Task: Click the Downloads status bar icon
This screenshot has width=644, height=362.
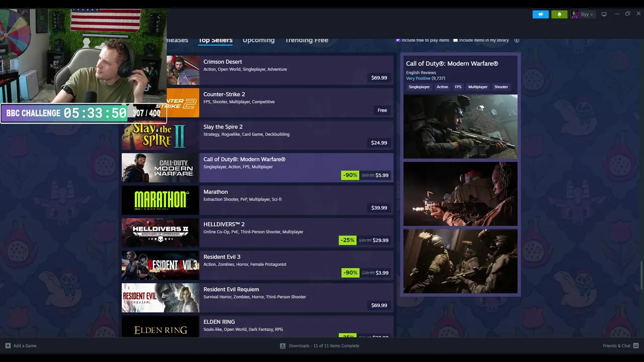Action: (x=283, y=346)
